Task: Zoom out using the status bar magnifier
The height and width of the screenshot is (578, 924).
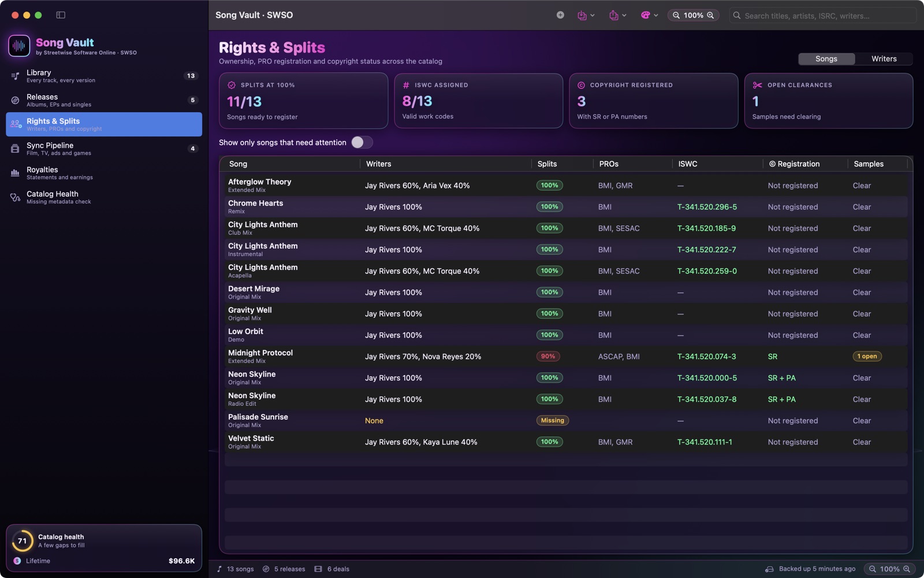Action: coord(873,569)
